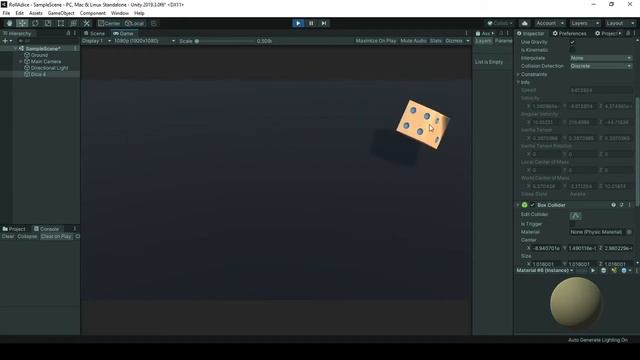Toggle pivot Center handle position
The height and width of the screenshot is (360, 640).
[109, 23]
